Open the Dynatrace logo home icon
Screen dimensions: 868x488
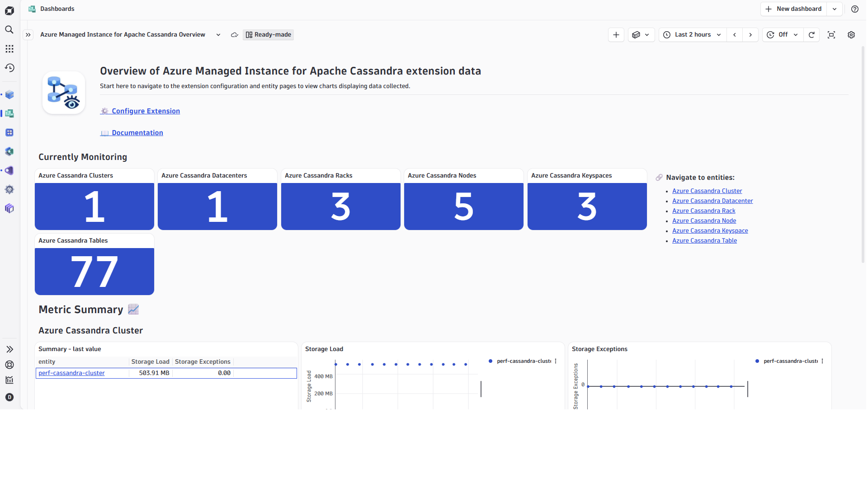click(9, 10)
